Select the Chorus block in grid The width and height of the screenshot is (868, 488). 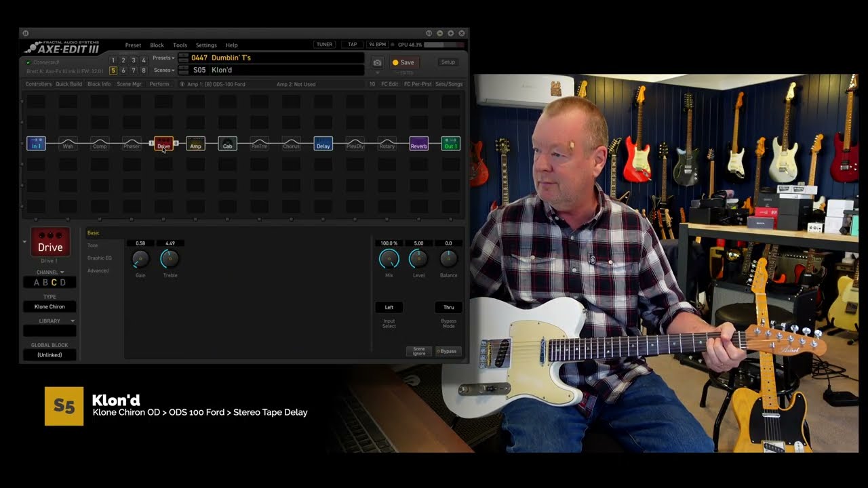(x=291, y=144)
